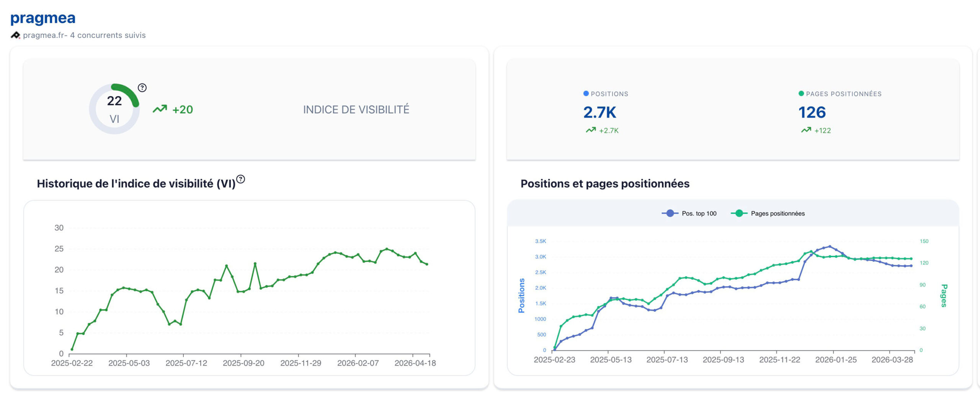Click the last data point of the VI line
980x402 pixels.
point(427,264)
